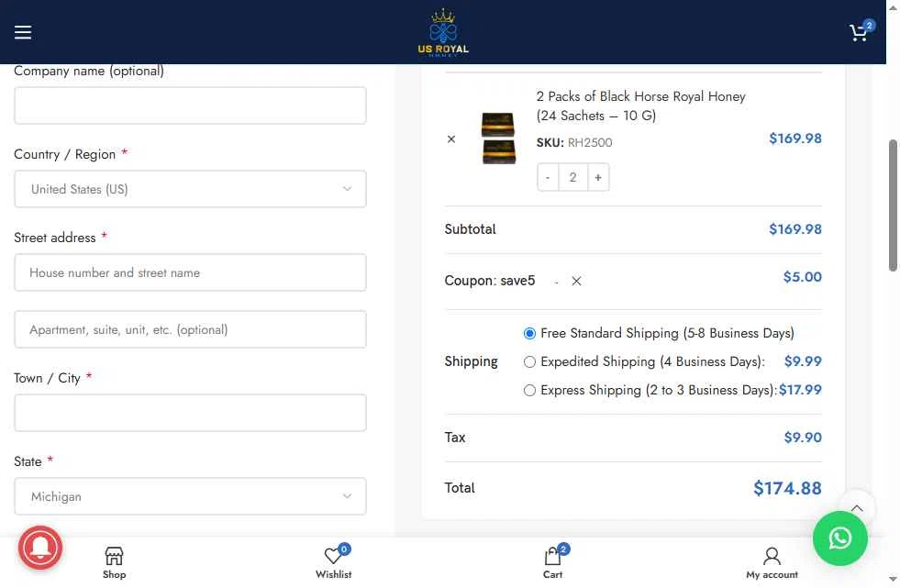Image resolution: width=900 pixels, height=588 pixels.
Task: Increase product quantity with plus button
Action: click(598, 177)
